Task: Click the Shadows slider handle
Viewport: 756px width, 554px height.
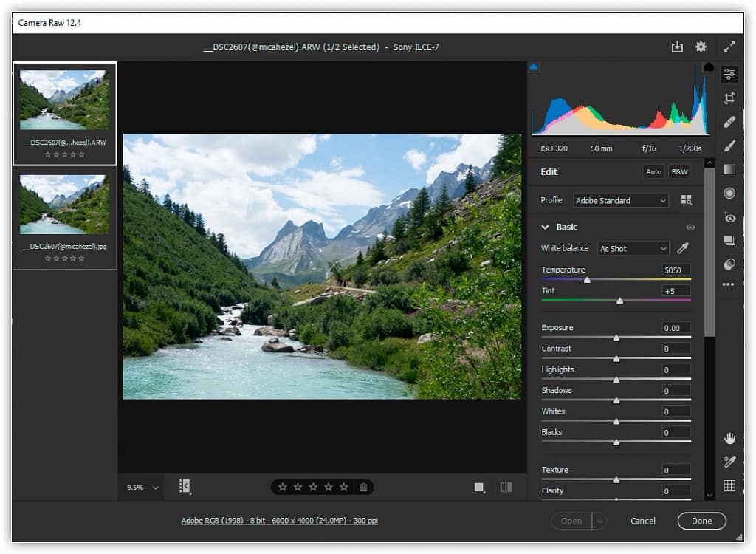Action: [616, 400]
